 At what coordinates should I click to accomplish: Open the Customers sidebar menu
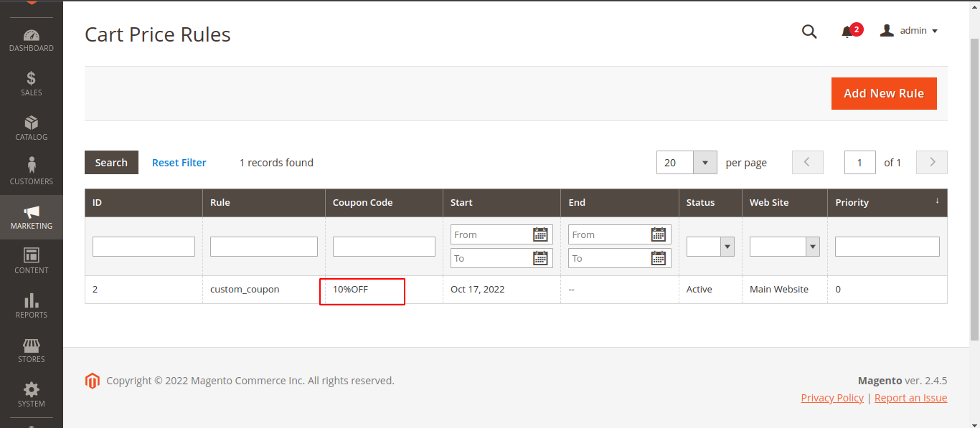[x=31, y=172]
